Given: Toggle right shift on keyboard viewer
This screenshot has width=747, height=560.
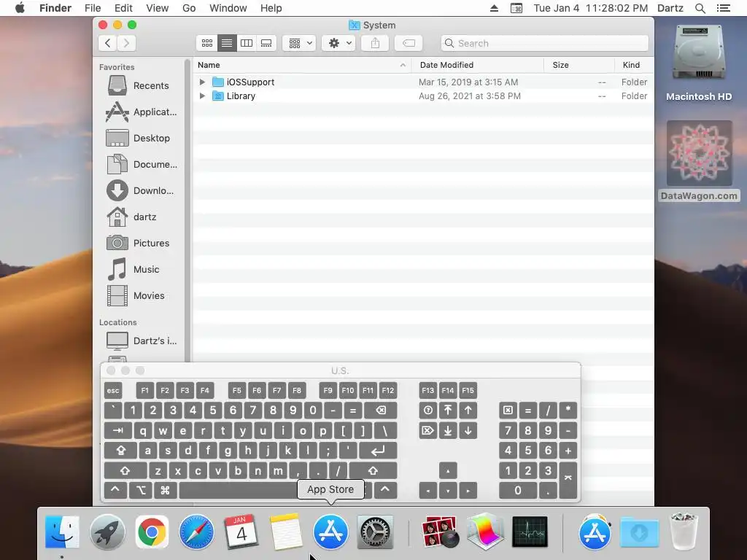Looking at the screenshot, I should 373,471.
